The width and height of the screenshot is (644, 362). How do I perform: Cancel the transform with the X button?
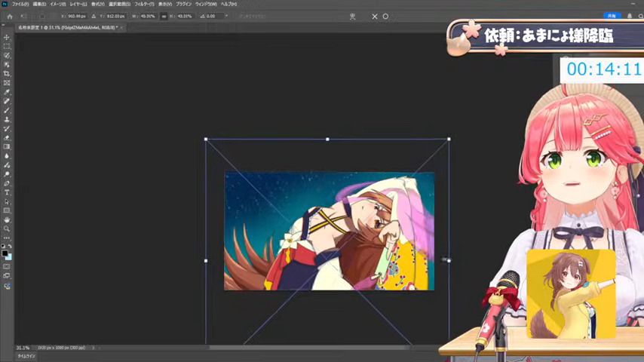375,17
